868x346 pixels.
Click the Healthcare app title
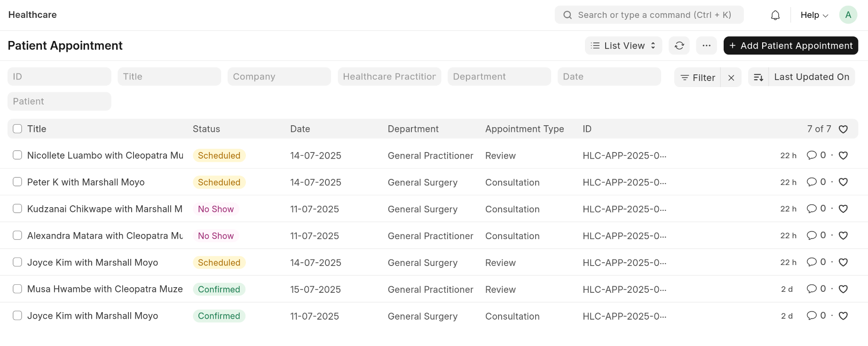pos(32,15)
